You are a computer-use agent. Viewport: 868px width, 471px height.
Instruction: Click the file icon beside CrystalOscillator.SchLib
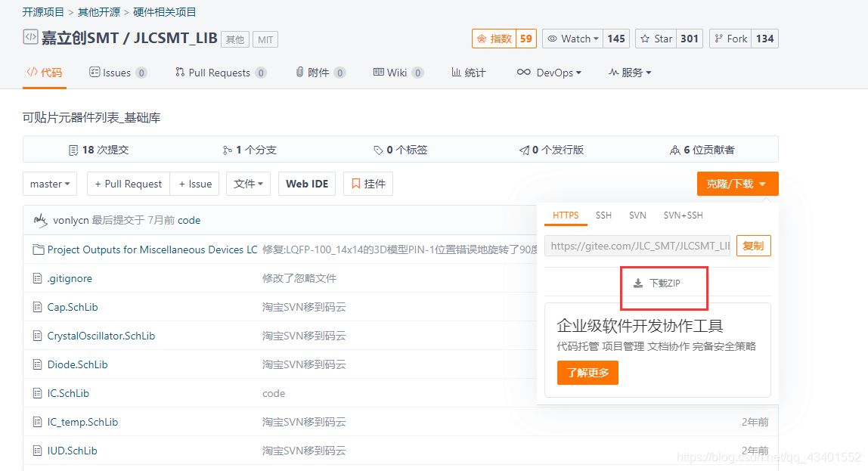(x=38, y=336)
